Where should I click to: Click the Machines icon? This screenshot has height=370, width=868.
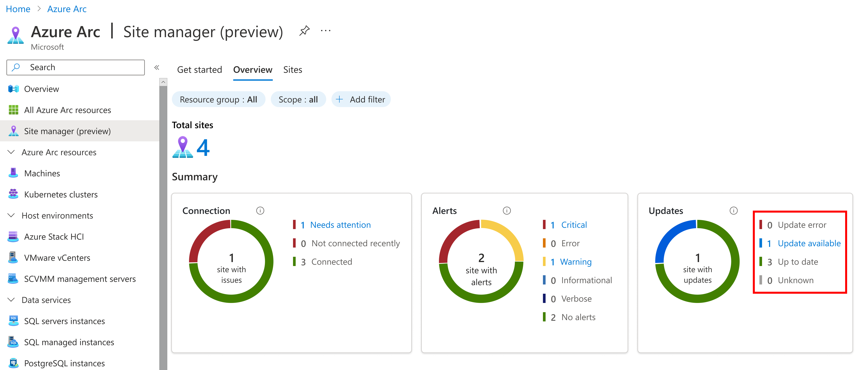click(13, 173)
